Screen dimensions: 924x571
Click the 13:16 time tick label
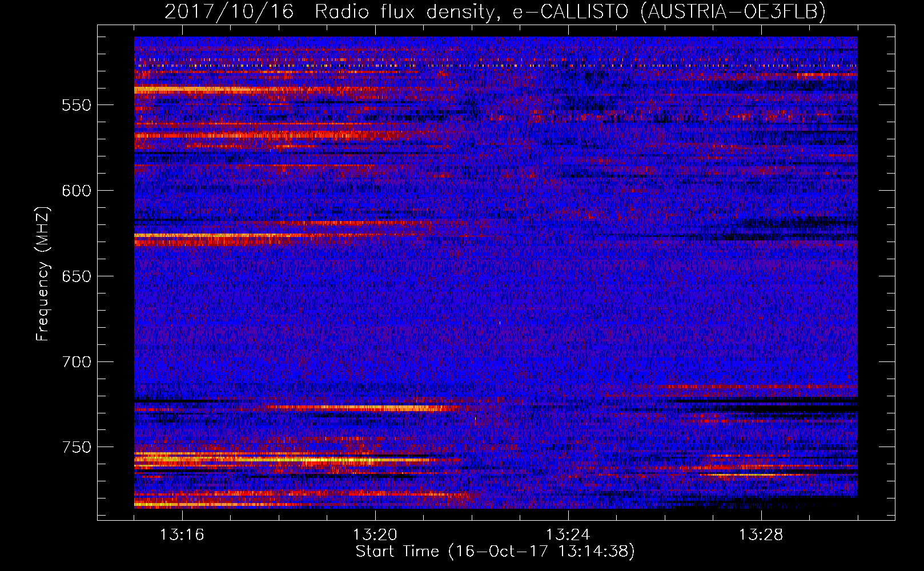182,535
